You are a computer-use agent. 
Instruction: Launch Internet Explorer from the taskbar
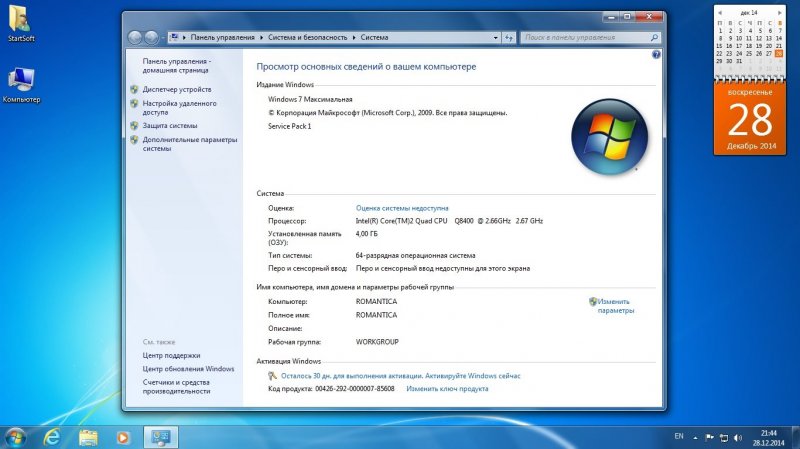[52, 437]
